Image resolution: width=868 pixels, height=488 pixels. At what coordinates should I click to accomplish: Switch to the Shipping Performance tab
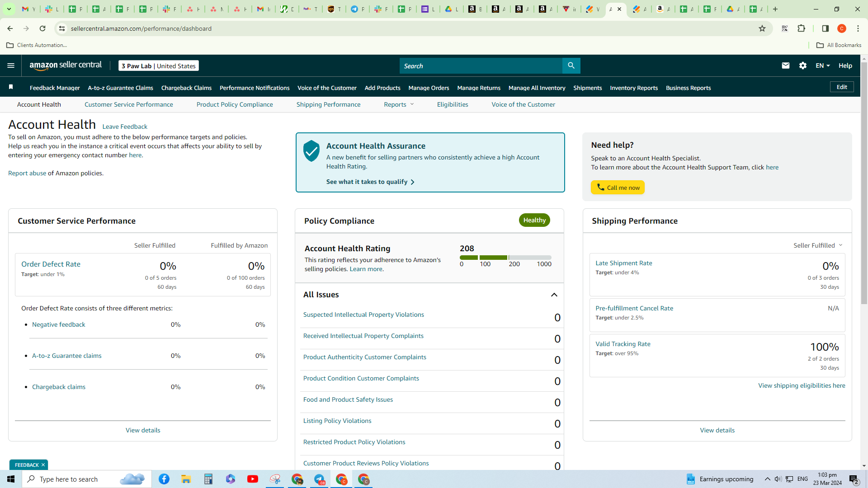coord(329,104)
